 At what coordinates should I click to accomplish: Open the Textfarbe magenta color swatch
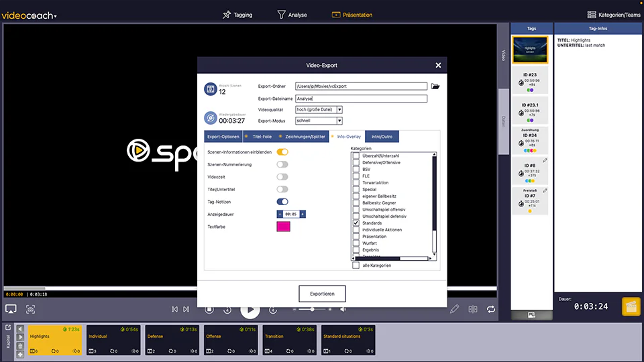(283, 227)
